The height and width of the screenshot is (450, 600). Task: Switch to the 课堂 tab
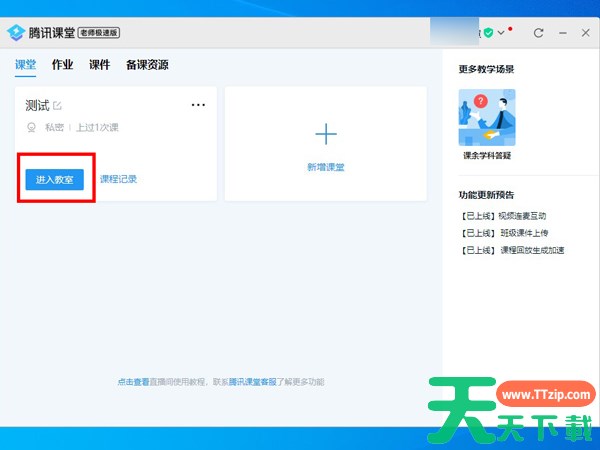pyautogui.click(x=25, y=64)
